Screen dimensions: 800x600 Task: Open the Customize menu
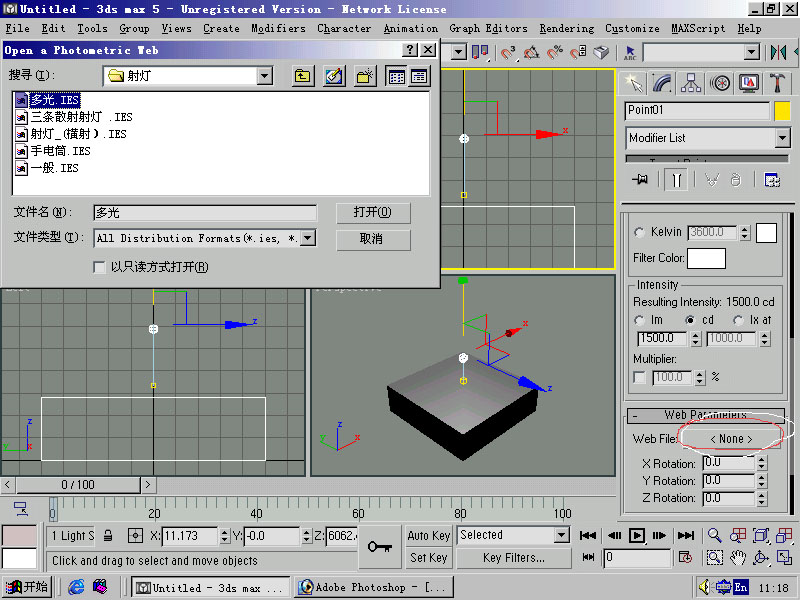[x=632, y=29]
